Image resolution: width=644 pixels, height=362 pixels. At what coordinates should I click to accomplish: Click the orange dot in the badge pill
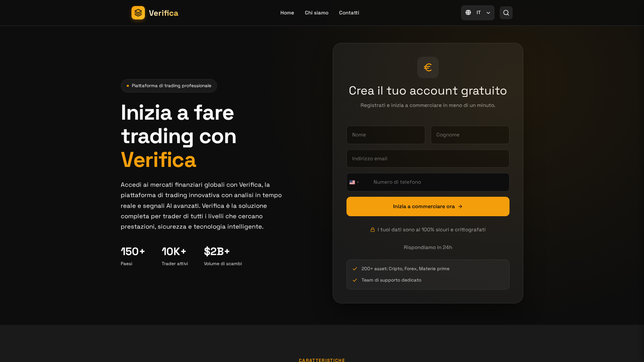[128, 86]
